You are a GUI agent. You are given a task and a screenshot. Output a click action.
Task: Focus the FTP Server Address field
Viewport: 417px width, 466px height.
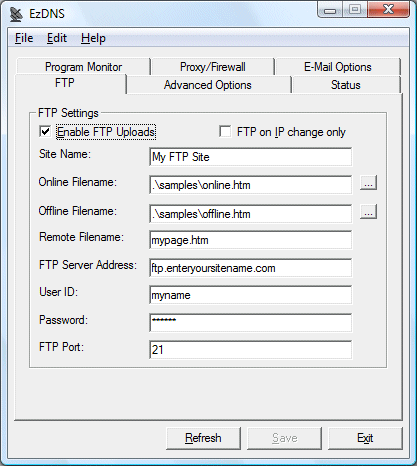(x=250, y=268)
